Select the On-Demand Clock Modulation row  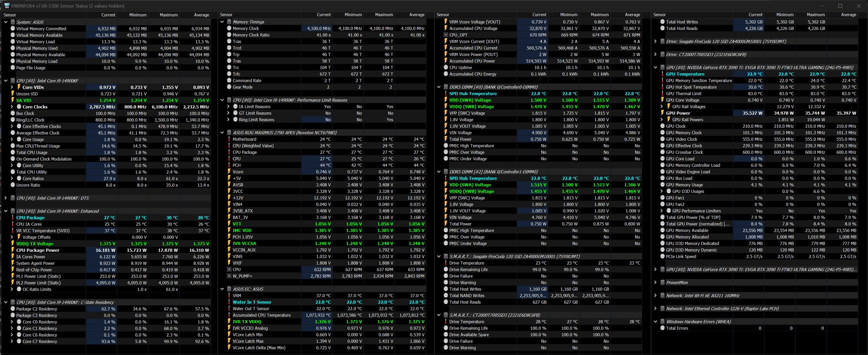107,159
